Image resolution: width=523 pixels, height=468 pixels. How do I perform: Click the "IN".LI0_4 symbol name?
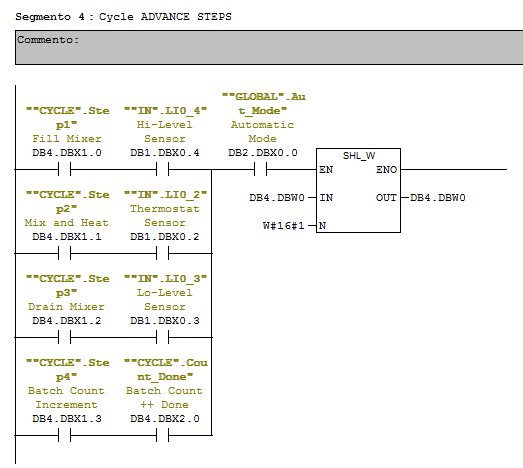tap(165, 110)
